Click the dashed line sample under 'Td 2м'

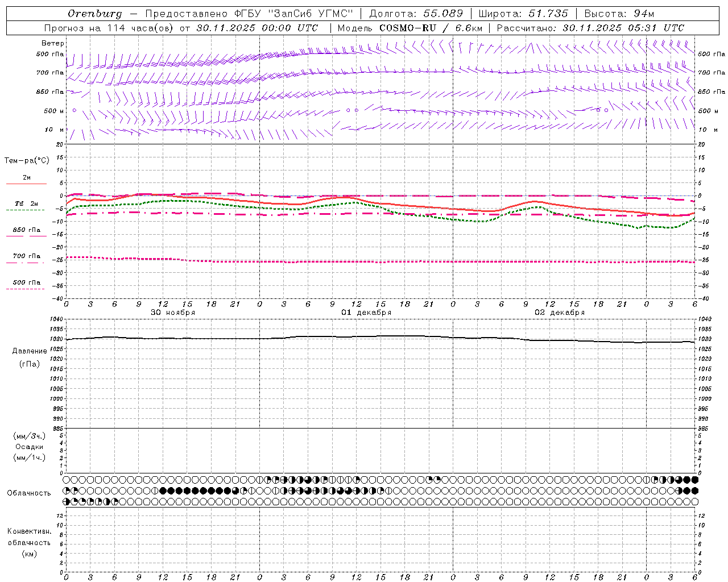pyautogui.click(x=25, y=210)
